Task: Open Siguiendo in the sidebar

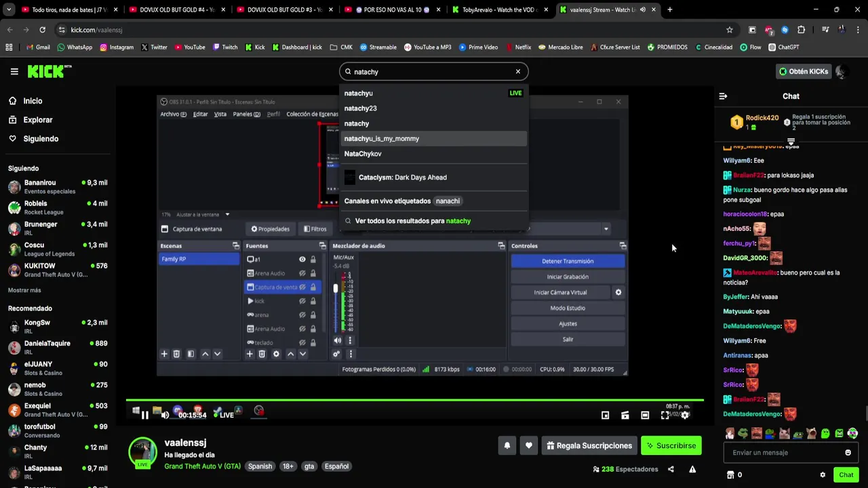Action: coord(41,139)
